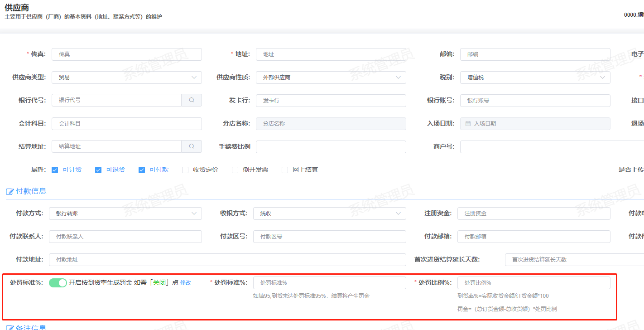Expand the 付款方式 dropdown showing 银行转账
This screenshot has width=644, height=330.
[125, 213]
